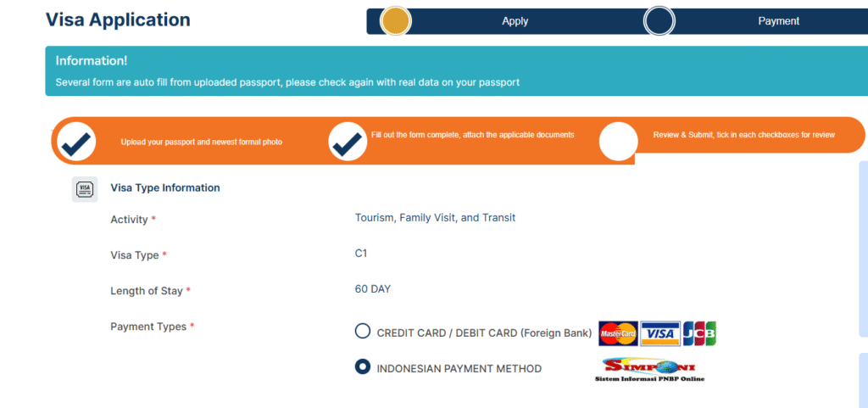Click the checkmark on passport upload step
The width and height of the screenshot is (868, 408).
point(76,143)
